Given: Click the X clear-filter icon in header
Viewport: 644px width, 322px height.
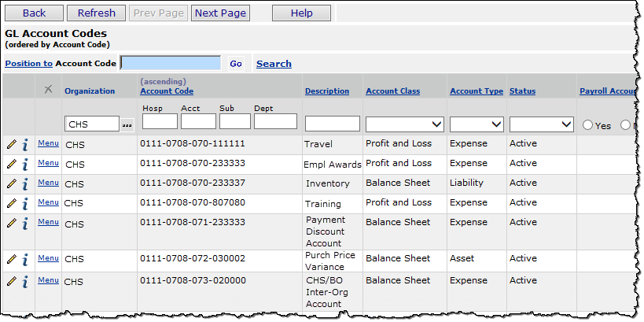Looking at the screenshot, I should tap(48, 90).
